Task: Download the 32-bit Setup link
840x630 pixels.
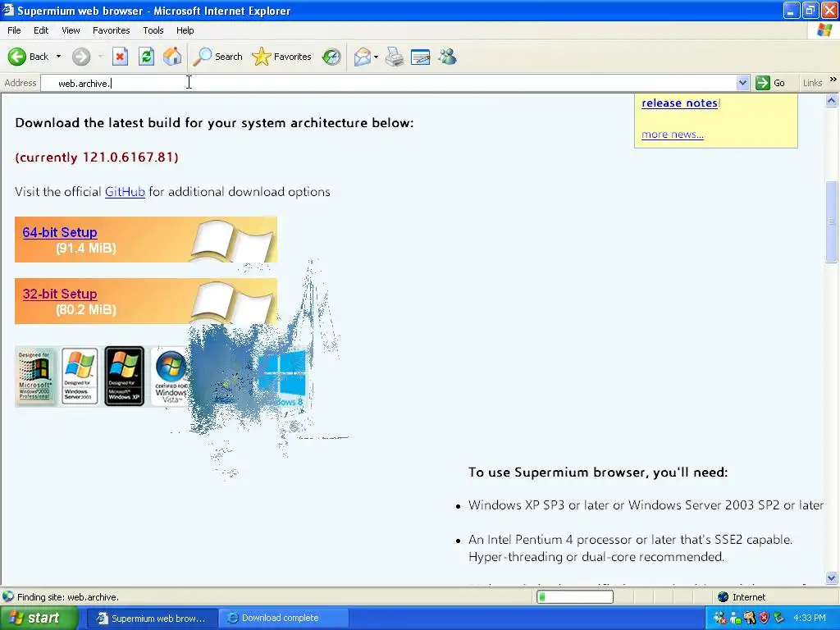Action: (x=60, y=294)
